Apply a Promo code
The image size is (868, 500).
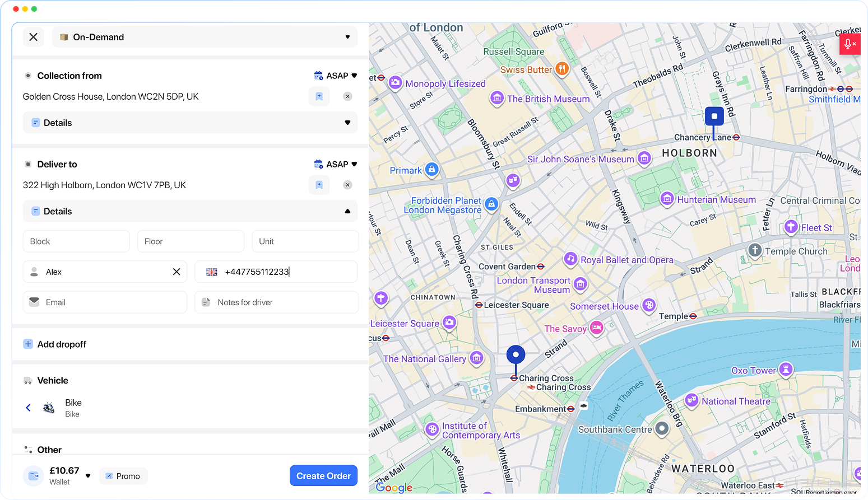click(123, 475)
